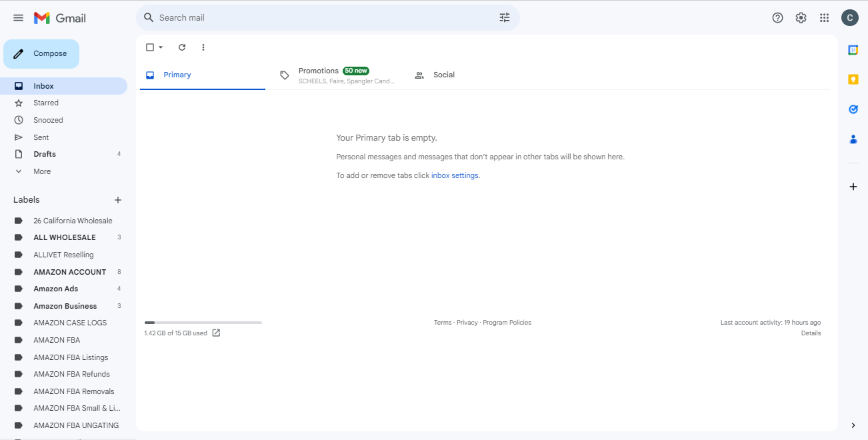868x440 pixels.
Task: Click the 50 new Promotions badge
Action: (x=356, y=71)
